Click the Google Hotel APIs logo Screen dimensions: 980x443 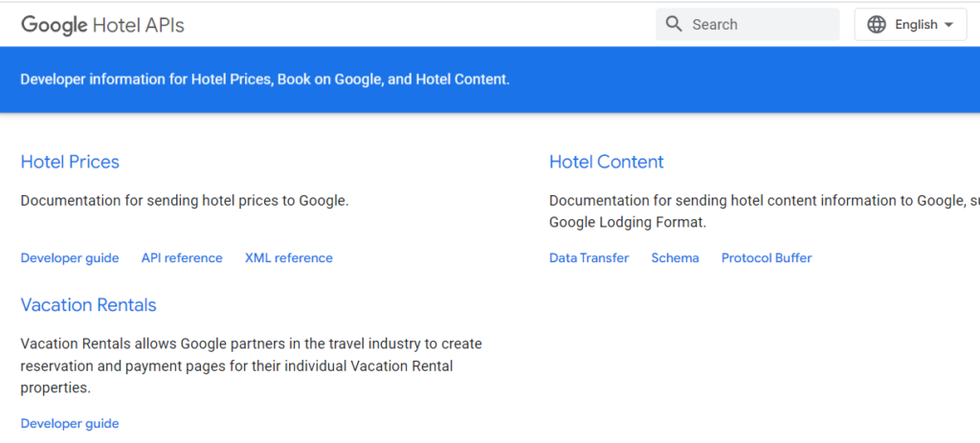pos(102,25)
